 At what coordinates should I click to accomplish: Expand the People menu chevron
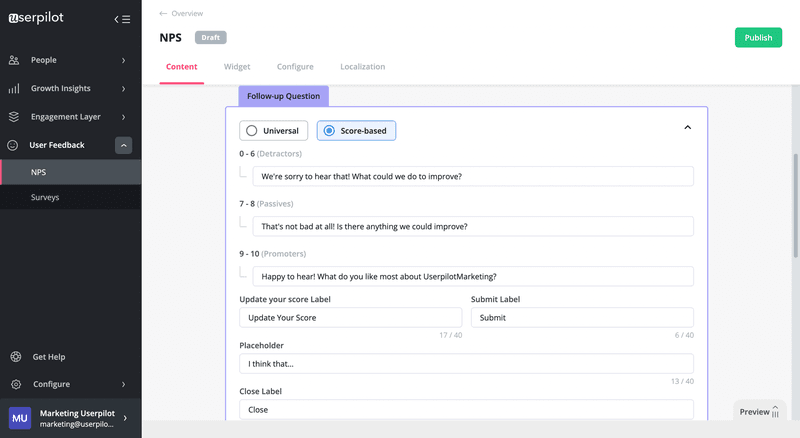123,60
